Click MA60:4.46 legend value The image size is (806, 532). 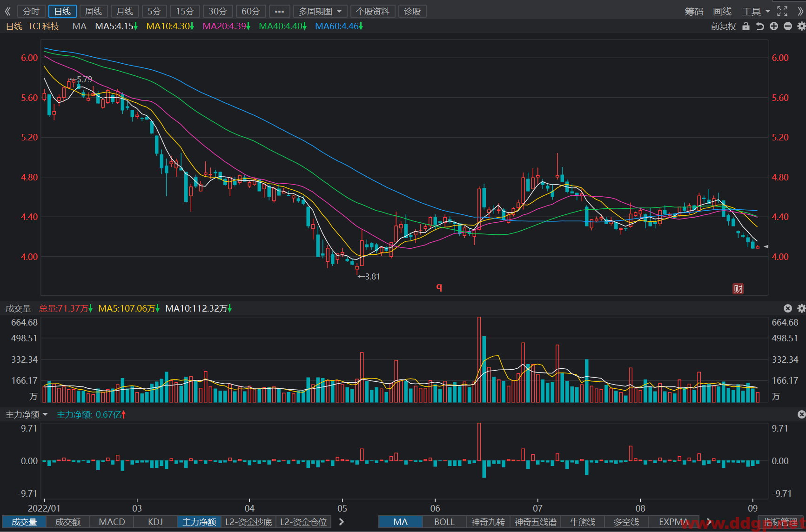point(339,27)
